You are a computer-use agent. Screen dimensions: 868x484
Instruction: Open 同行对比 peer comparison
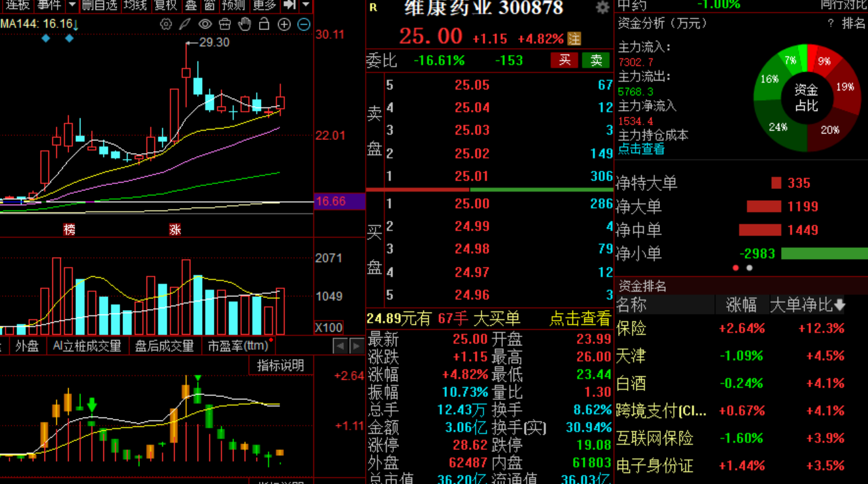point(844,5)
